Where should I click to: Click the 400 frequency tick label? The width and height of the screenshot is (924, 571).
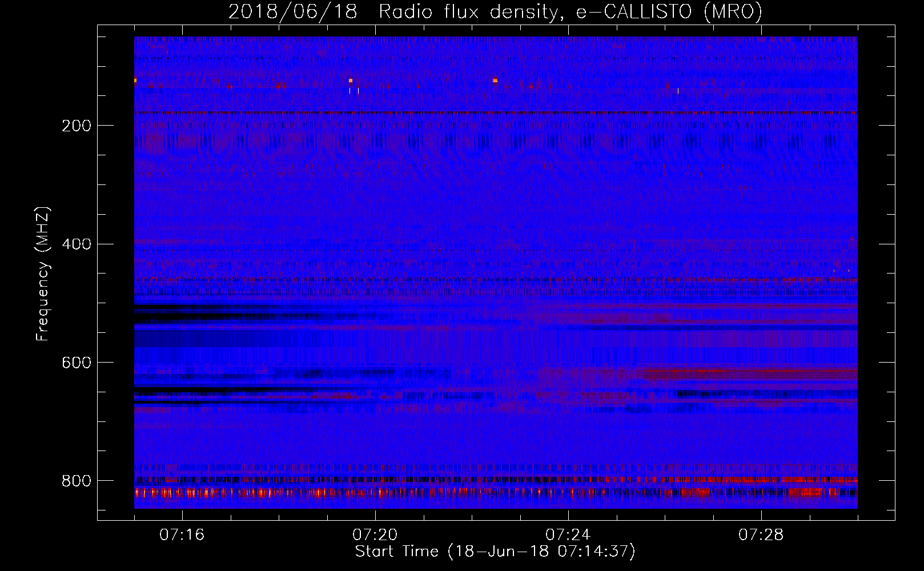tap(77, 244)
